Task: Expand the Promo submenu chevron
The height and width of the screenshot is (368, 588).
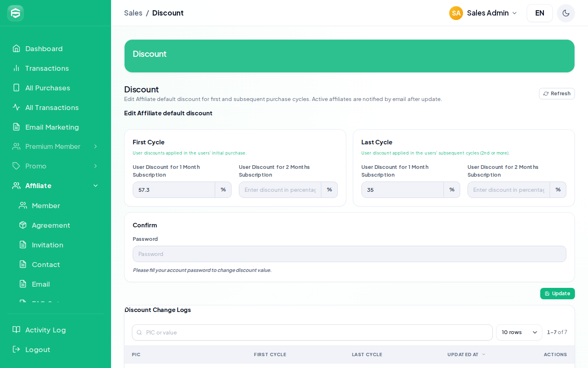Action: tap(96, 166)
